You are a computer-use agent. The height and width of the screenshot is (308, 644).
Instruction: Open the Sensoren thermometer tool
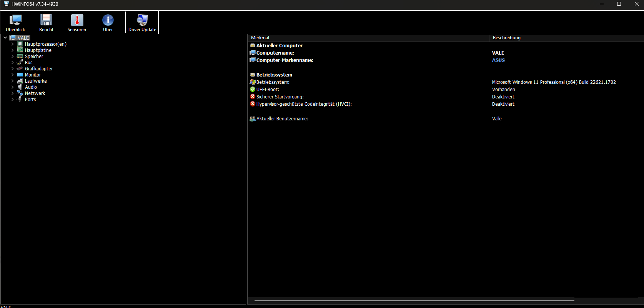tap(77, 23)
